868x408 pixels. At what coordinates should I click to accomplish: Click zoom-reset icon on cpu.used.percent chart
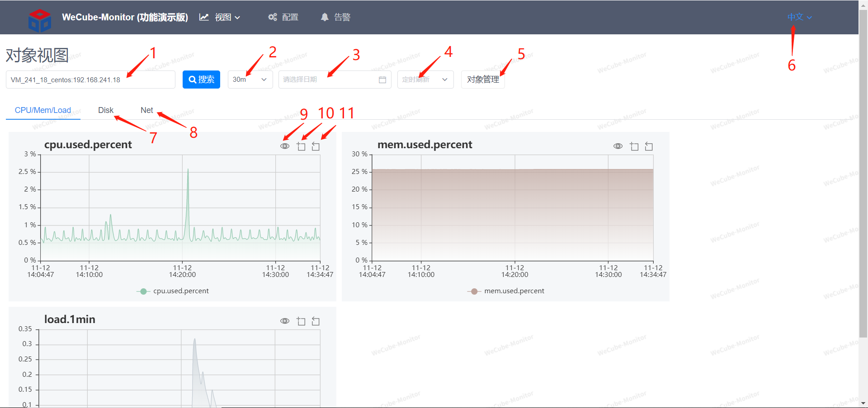pyautogui.click(x=316, y=146)
